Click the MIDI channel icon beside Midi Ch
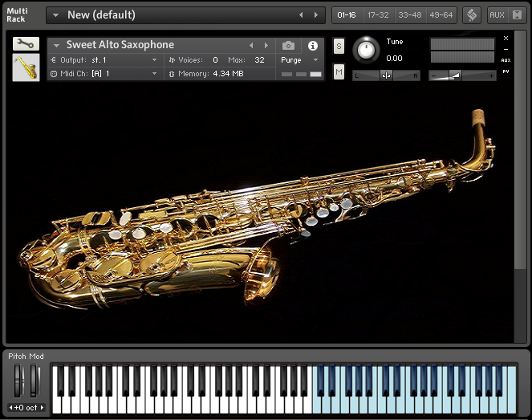The image size is (532, 420). click(x=54, y=74)
